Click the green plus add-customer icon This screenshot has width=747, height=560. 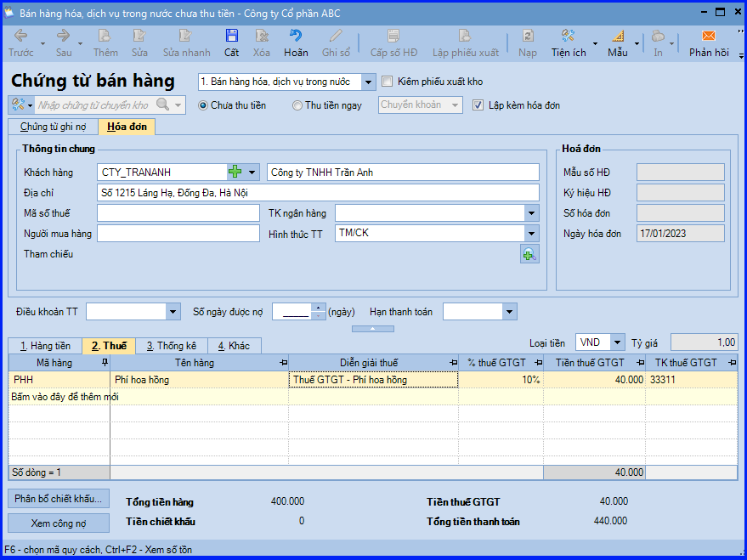tap(235, 172)
